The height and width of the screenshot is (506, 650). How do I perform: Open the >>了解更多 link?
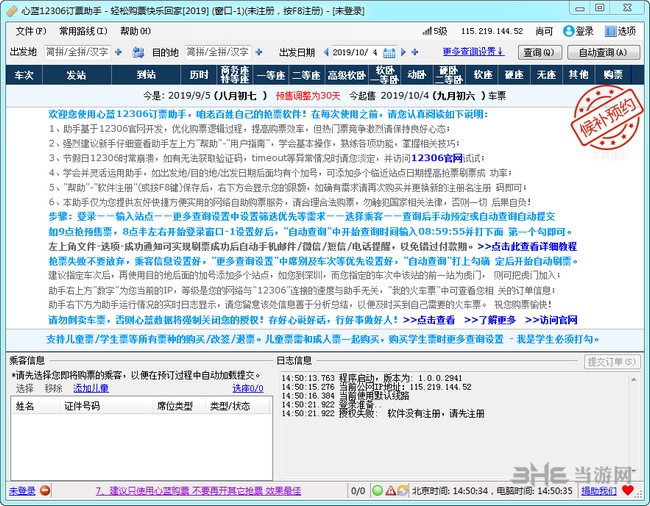pyautogui.click(x=490, y=320)
